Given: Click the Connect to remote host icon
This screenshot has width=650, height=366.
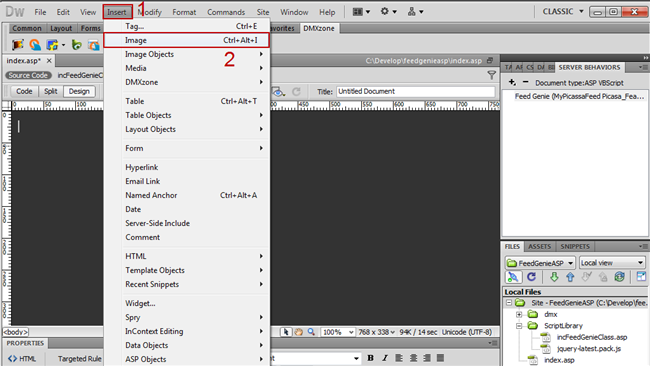Looking at the screenshot, I should point(513,277).
